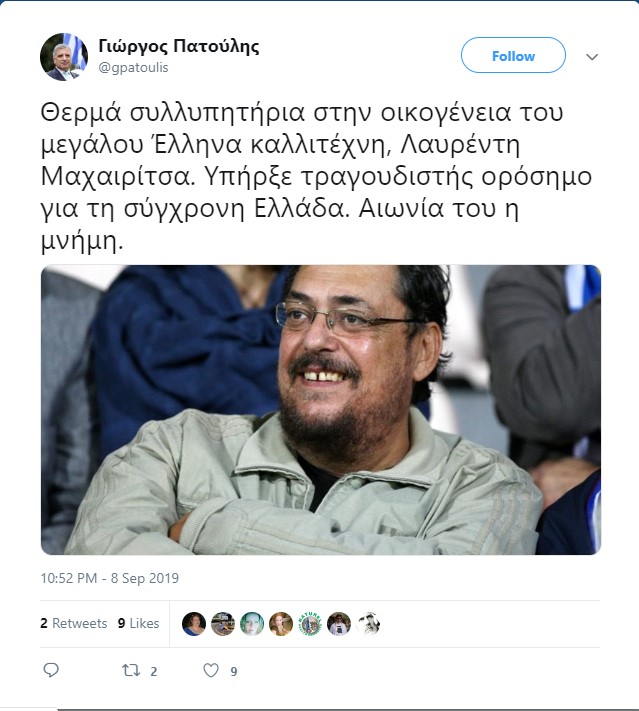Open first liker's avatar in the likes row
This screenshot has height=711, width=639.
(x=194, y=623)
